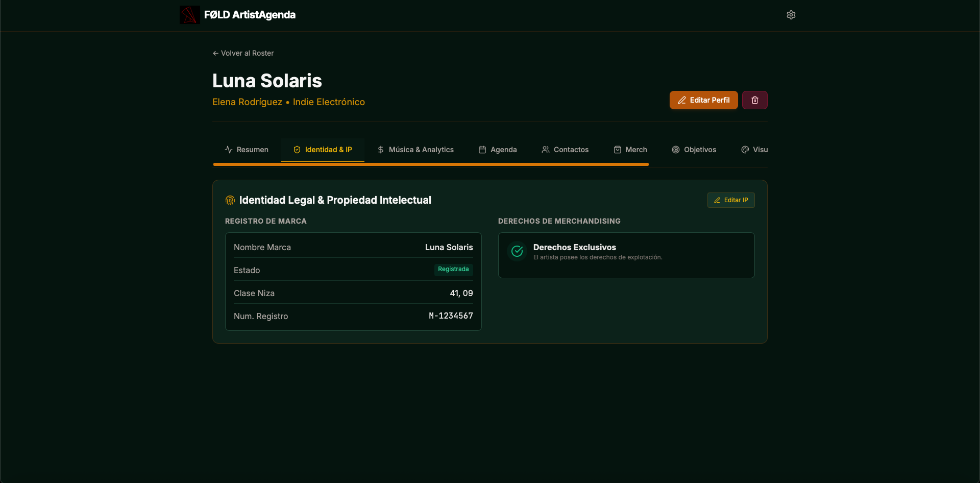Image resolution: width=980 pixels, height=483 pixels.
Task: Click the REGISTRO DE MARCA section label
Action: 266,221
